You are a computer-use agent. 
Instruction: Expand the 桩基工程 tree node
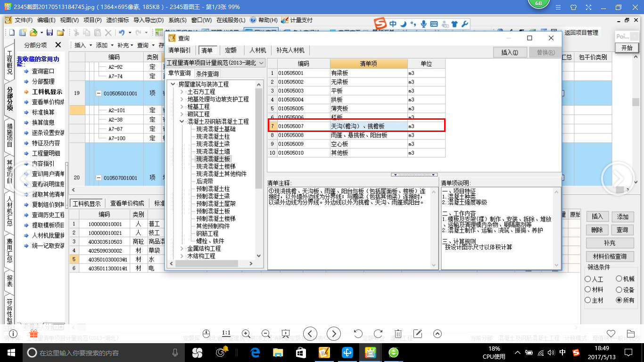182,107
